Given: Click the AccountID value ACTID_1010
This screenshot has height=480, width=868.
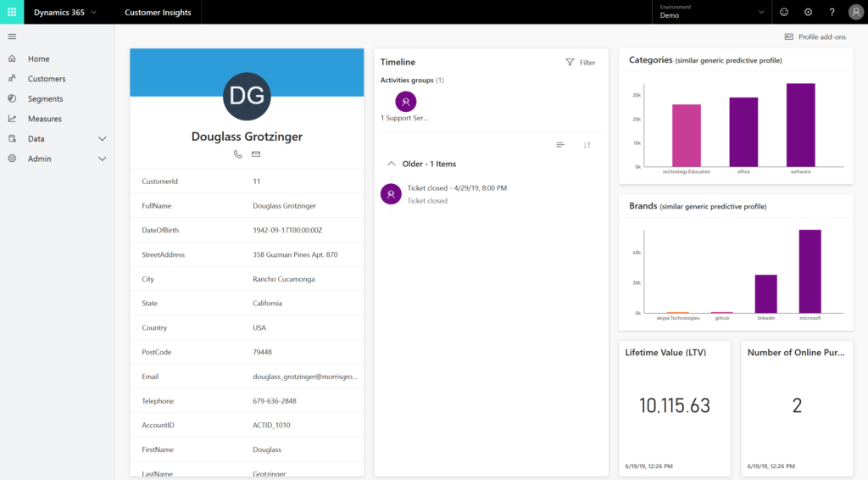Looking at the screenshot, I should [x=271, y=425].
